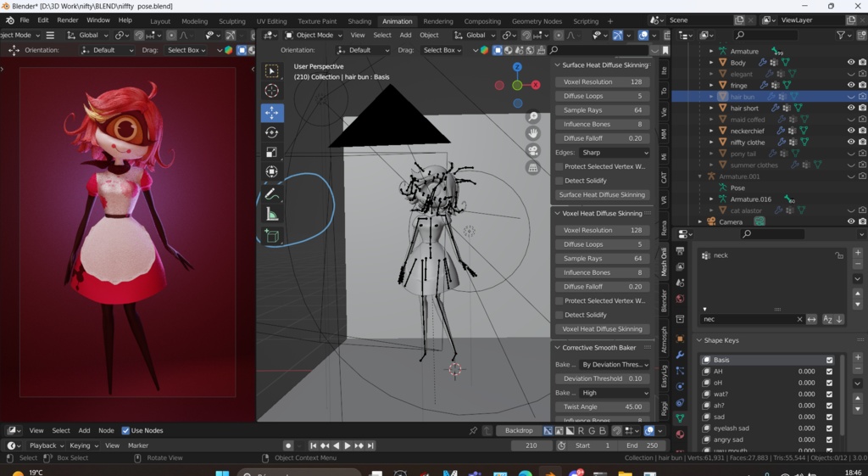Activate the Scale tool
Viewport: 868px width, 476px height.
tap(272, 153)
